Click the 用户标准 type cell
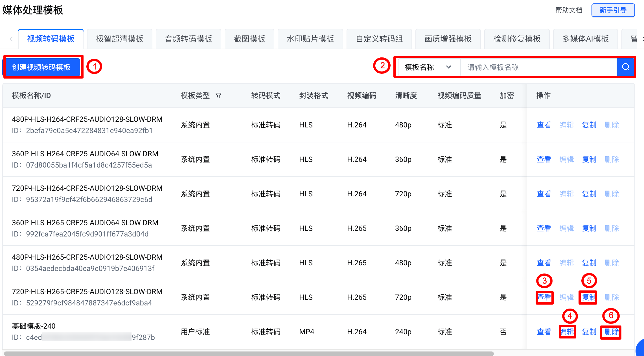The image size is (644, 356). coord(195,332)
